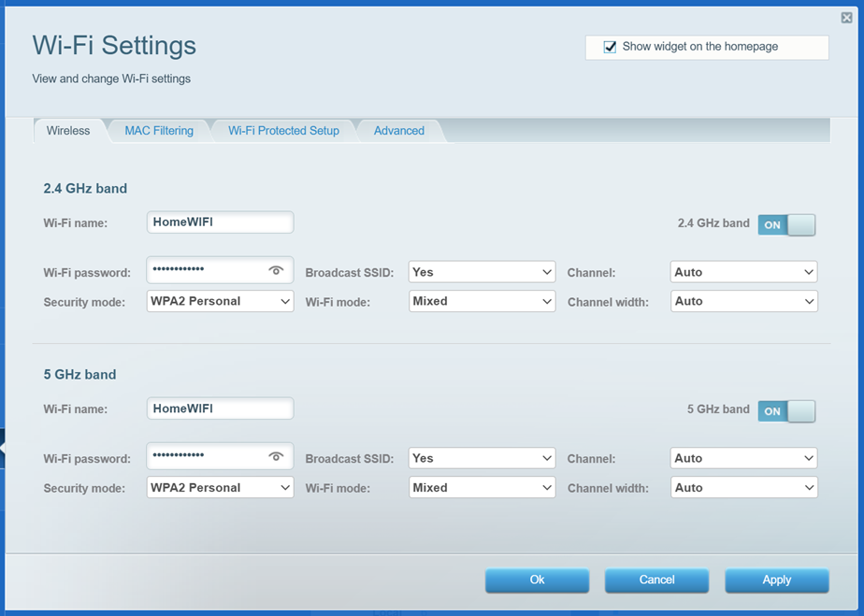The image size is (864, 616).
Task: Open 2.4 GHz Channel dropdown
Action: (x=744, y=272)
